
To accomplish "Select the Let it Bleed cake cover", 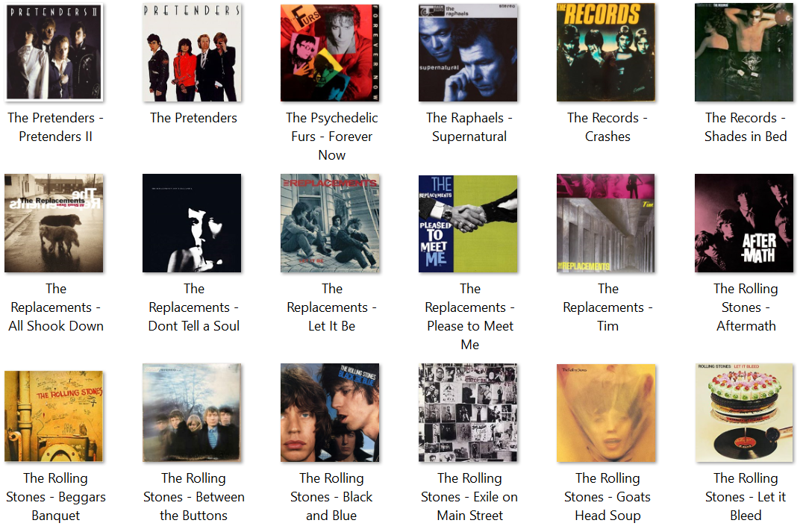I will (744, 413).
